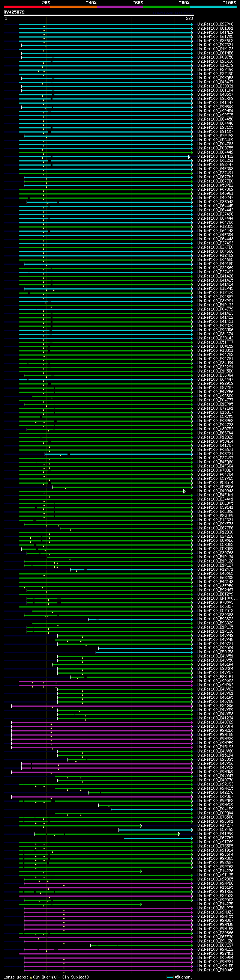The width and height of the screenshot is (240, 980).
Task: Select the UniRef100_Q5ZF93 label
Action: click(215, 830)
